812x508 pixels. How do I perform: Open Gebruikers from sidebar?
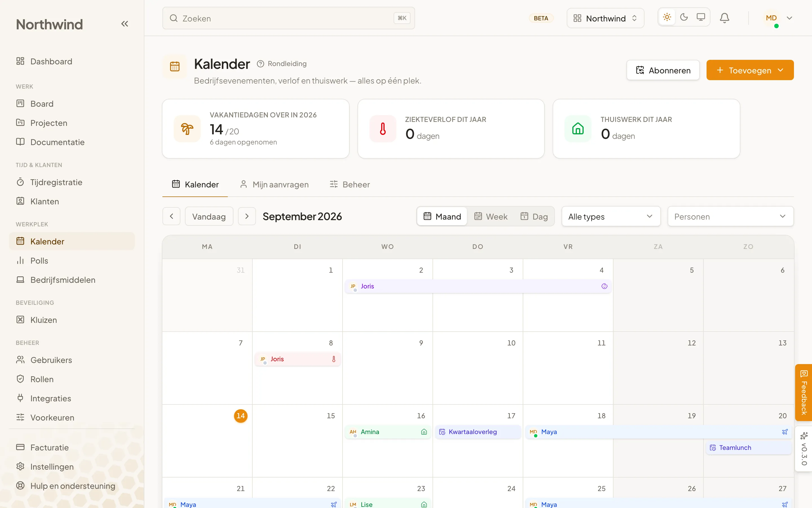[x=72, y=360]
